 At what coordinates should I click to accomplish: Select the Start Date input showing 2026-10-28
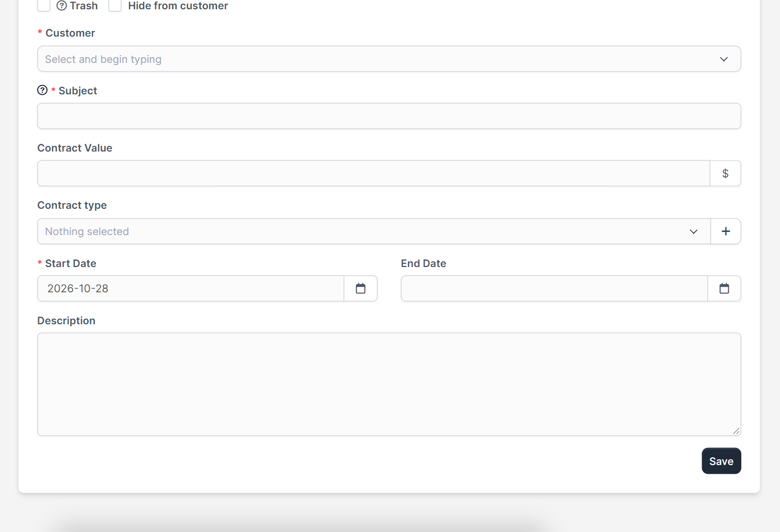[x=191, y=289]
